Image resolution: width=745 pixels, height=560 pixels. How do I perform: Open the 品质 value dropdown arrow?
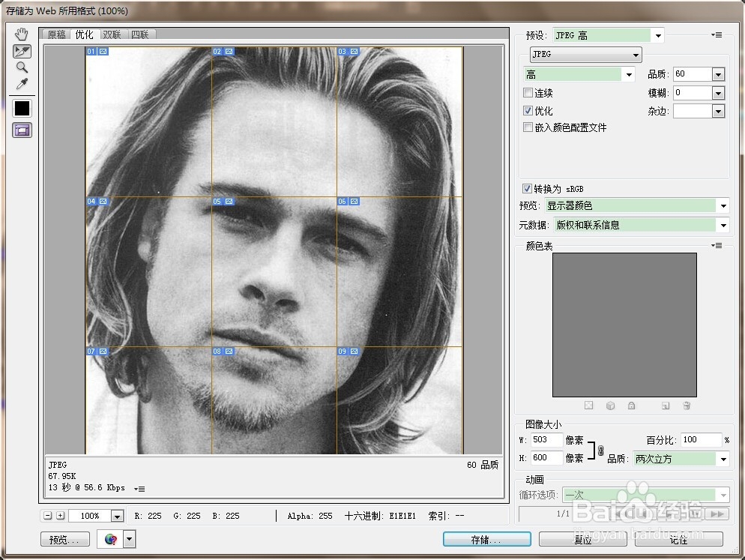[x=718, y=75]
